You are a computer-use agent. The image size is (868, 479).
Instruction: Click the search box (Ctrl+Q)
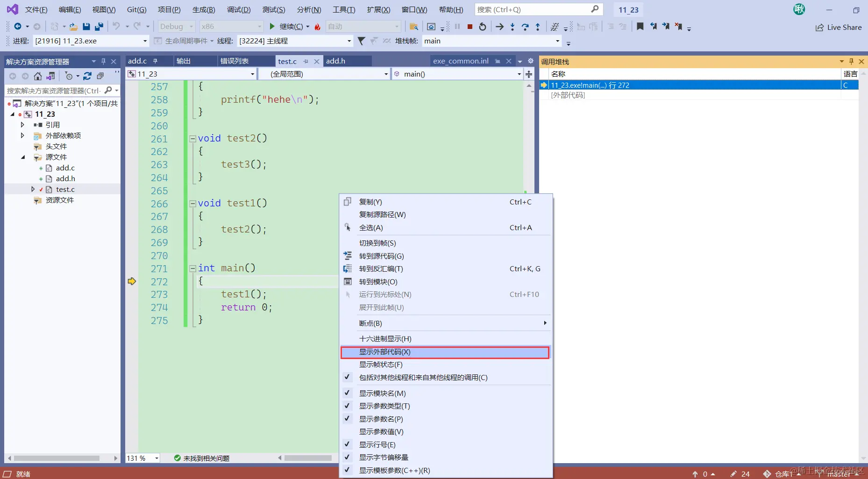point(539,9)
